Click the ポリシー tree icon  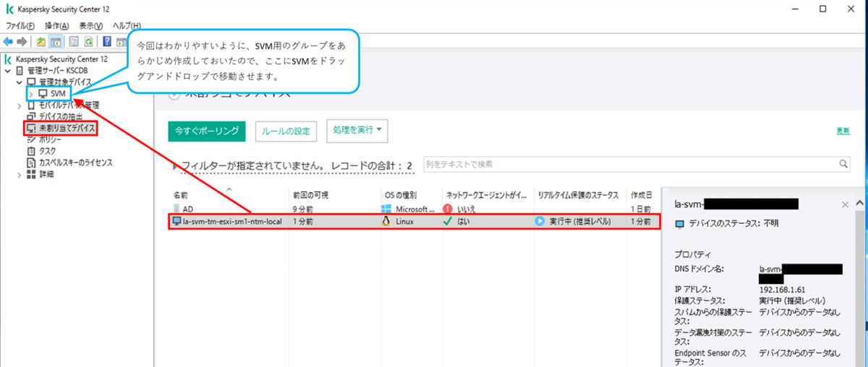31,139
